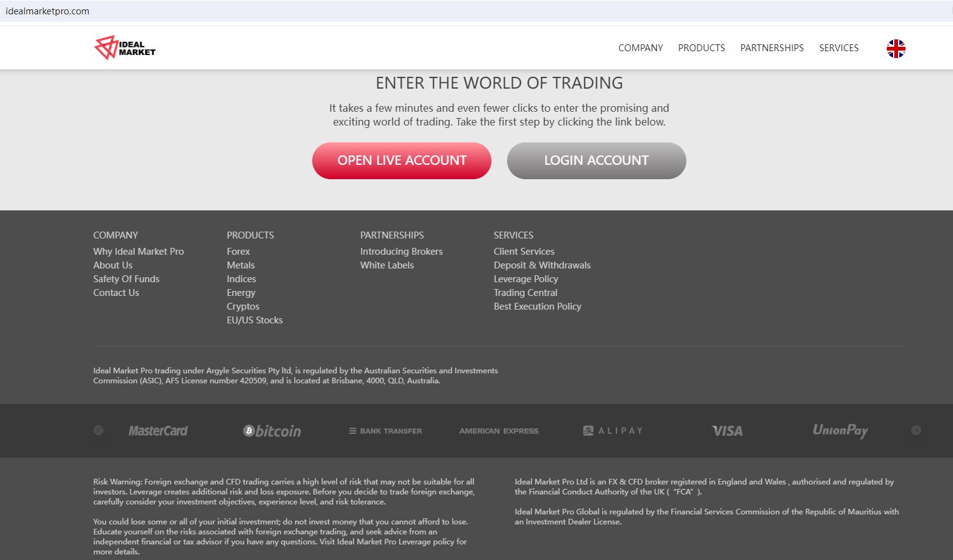Click the footer SERVICES column heading
The image size is (953, 560).
tap(513, 235)
